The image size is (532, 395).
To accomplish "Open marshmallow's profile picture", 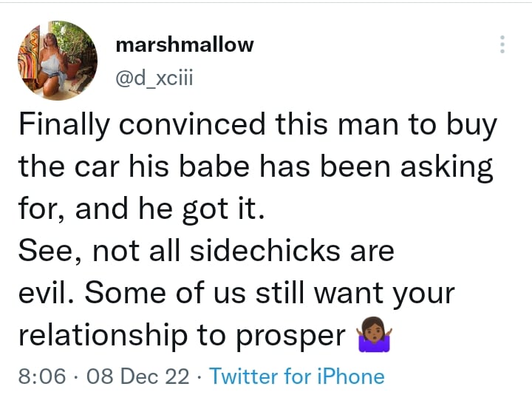I will [58, 60].
